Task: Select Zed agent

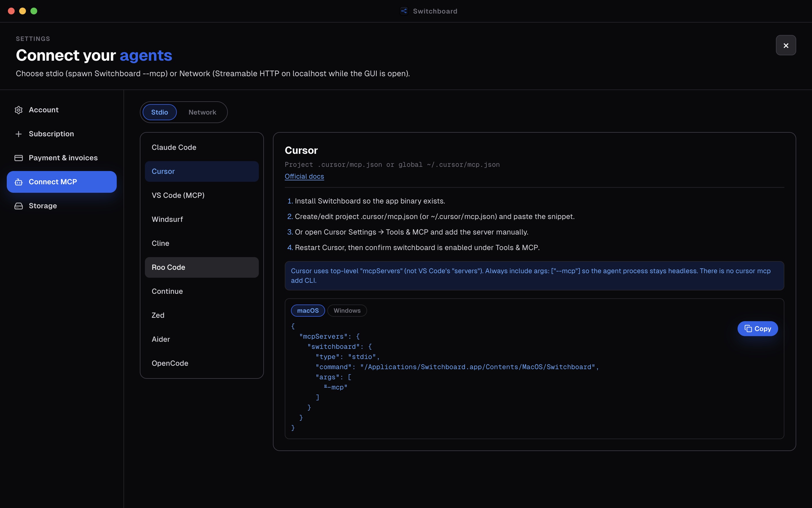Action: coord(202,316)
